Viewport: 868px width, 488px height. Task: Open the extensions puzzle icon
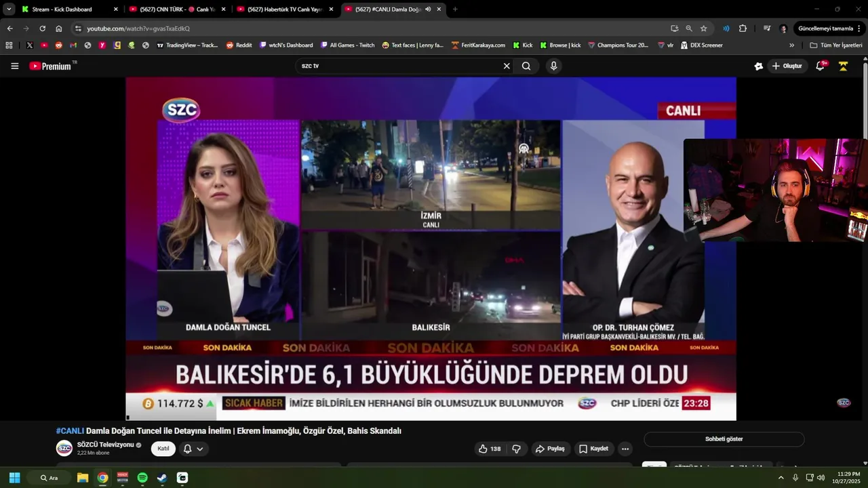click(743, 28)
